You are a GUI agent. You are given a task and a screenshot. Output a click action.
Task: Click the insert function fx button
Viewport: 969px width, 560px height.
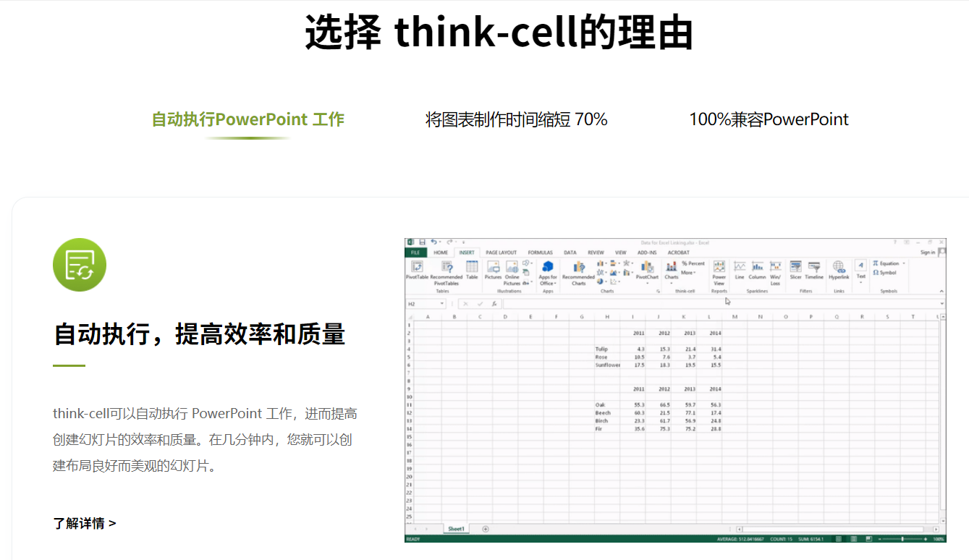[x=494, y=304]
